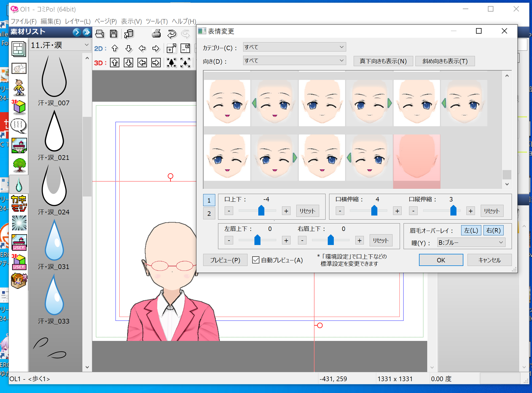532x393 pixels.
Task: Open the 11.汗・涙 material list dropdown
Action: pyautogui.click(x=60, y=45)
